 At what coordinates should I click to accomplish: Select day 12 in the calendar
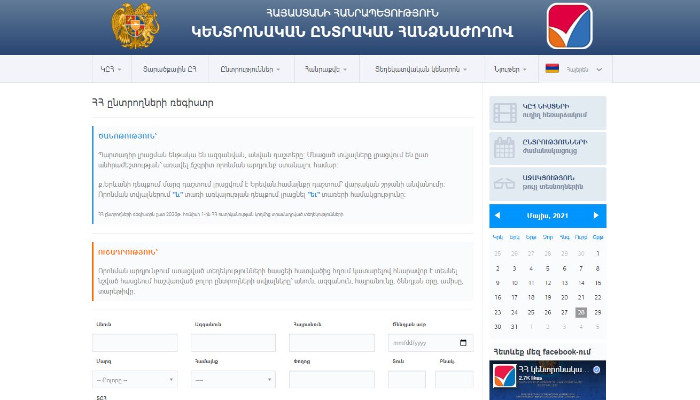548,283
